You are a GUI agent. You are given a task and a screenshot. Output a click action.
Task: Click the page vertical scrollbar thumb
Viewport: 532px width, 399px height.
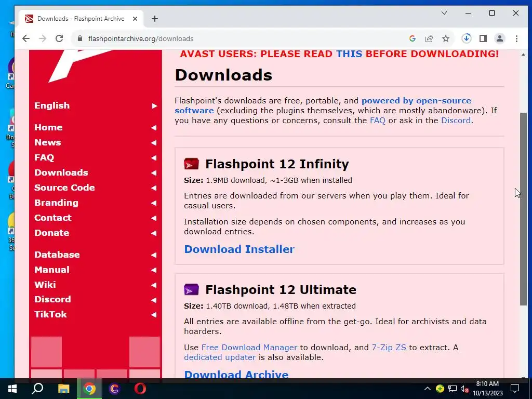coord(523,209)
